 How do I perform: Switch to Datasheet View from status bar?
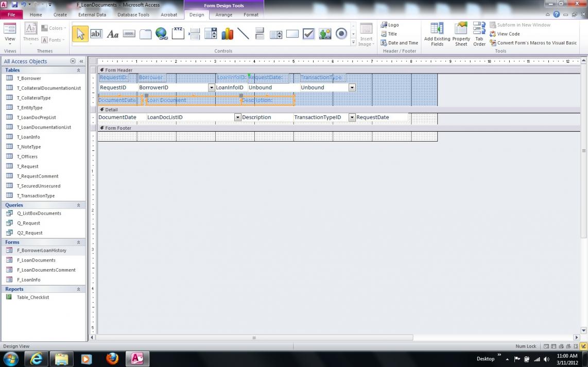[x=554, y=346]
